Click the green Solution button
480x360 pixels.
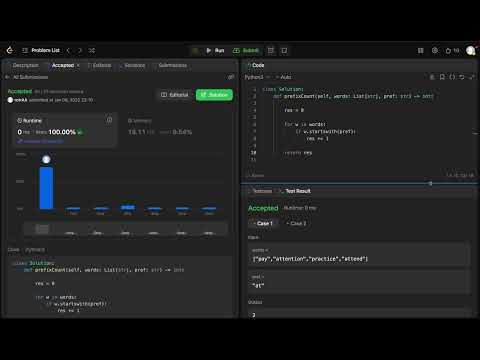click(214, 95)
